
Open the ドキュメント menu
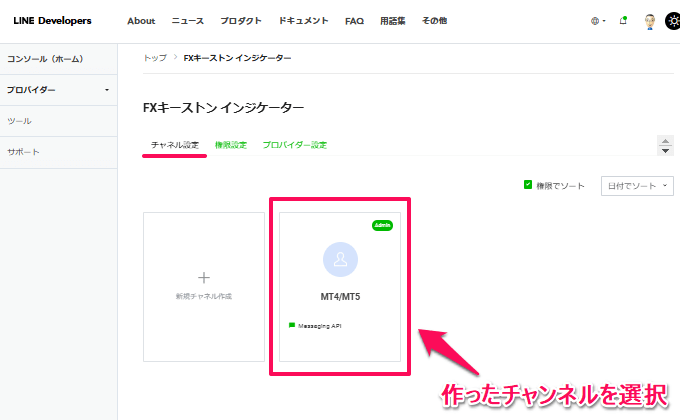(x=303, y=21)
